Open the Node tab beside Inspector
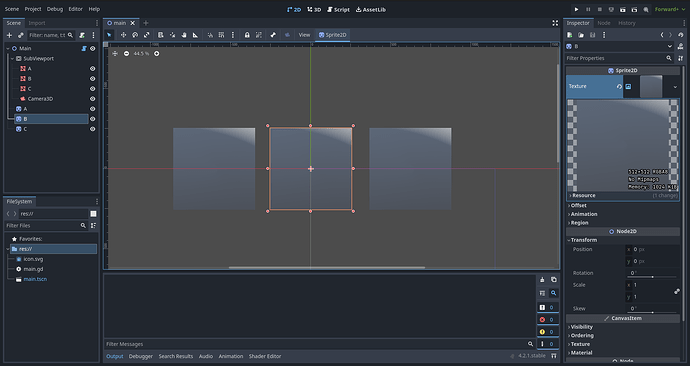690x366 pixels. pos(604,23)
